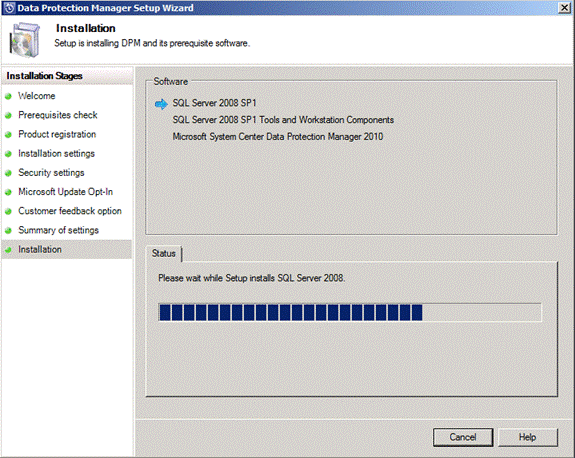Click the blue arrow next to SQL Server 2008 SP1
This screenshot has height=458, width=575.
click(x=161, y=104)
